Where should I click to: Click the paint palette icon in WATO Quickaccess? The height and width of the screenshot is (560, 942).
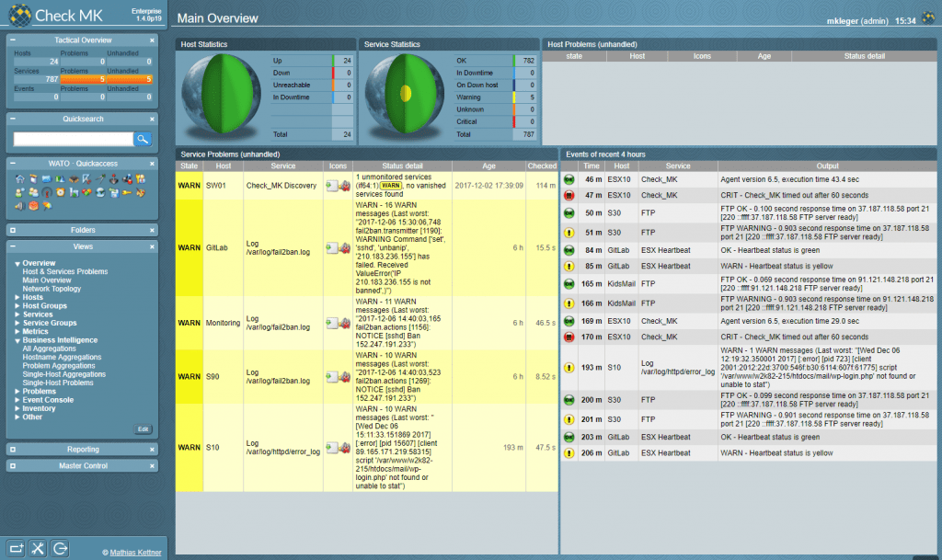140,193
